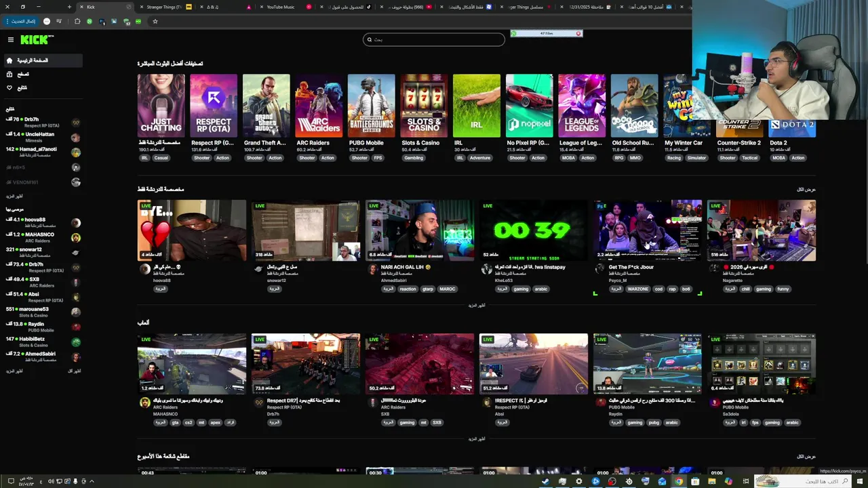Open the League of Legends category

click(582, 106)
